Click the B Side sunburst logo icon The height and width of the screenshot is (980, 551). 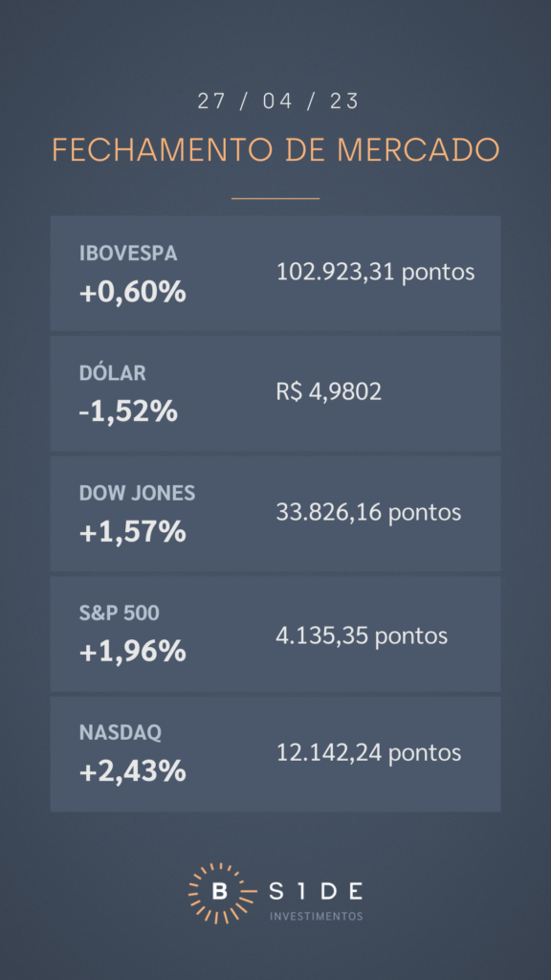tap(219, 893)
